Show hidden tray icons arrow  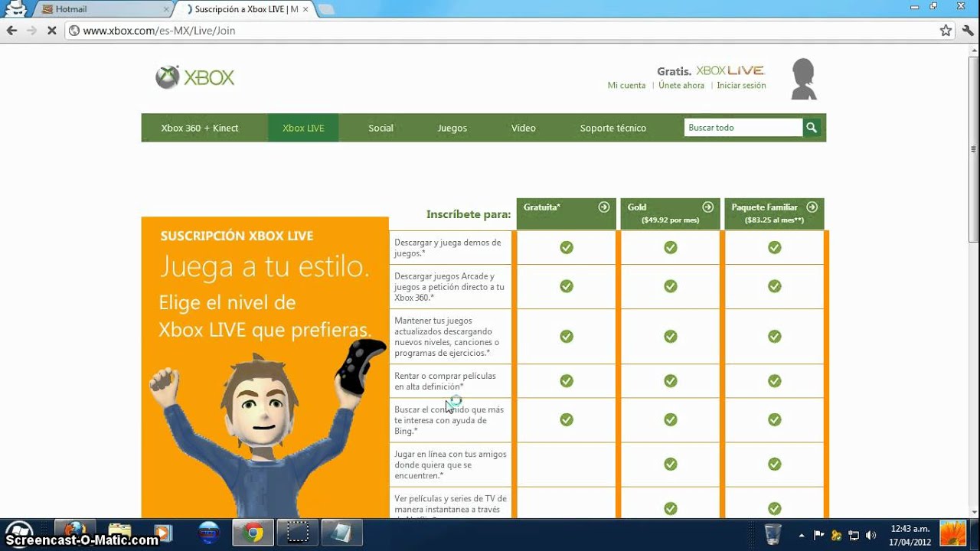pyautogui.click(x=802, y=535)
